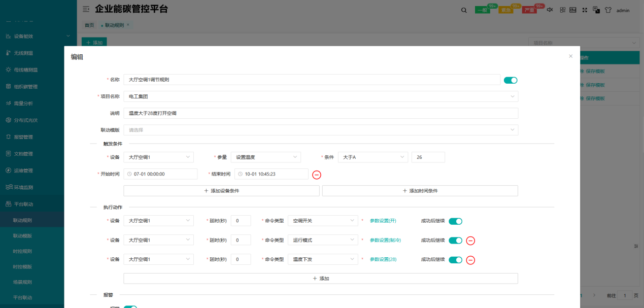Enter fullscreen using the header fullscreen icon
The image size is (644, 308).
[x=585, y=10]
